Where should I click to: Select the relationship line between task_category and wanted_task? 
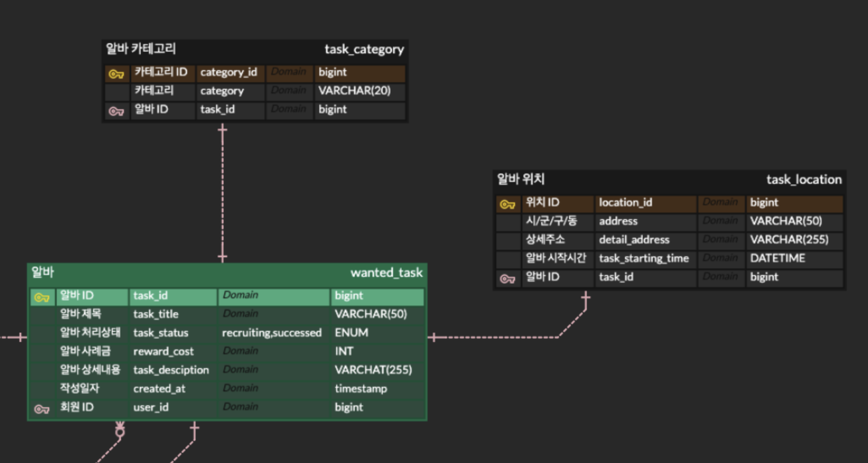(x=222, y=193)
